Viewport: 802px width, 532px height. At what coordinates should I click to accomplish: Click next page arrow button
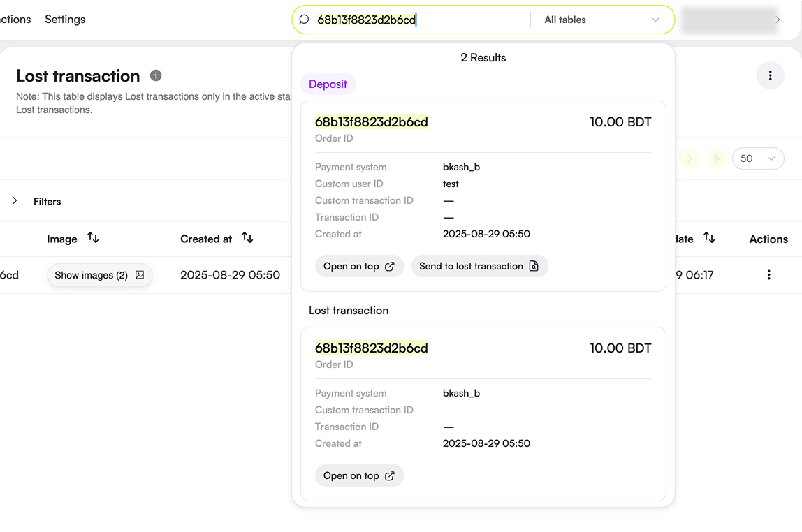(x=689, y=158)
